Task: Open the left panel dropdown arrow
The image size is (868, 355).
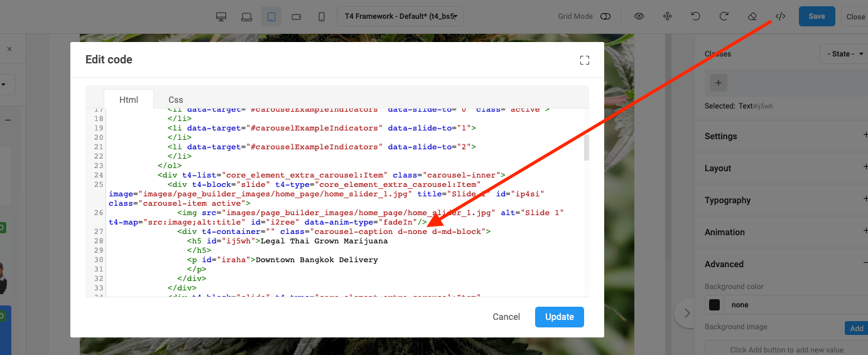Action: pos(3,84)
